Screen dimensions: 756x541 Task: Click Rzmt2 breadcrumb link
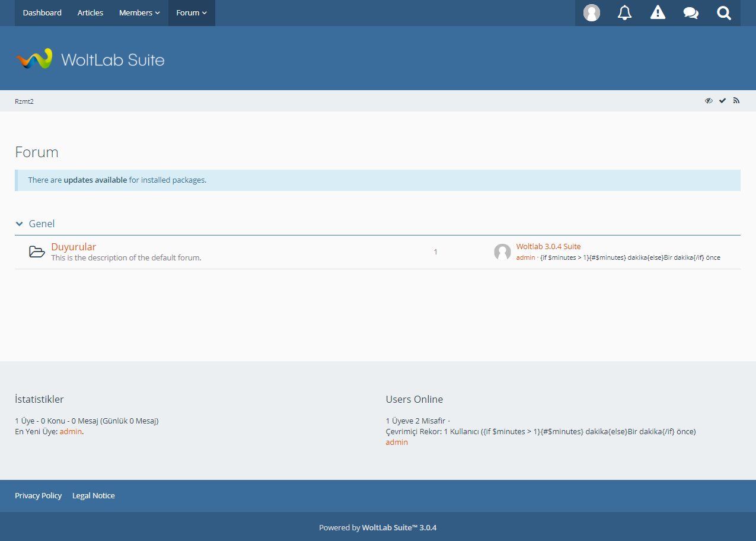click(x=24, y=101)
